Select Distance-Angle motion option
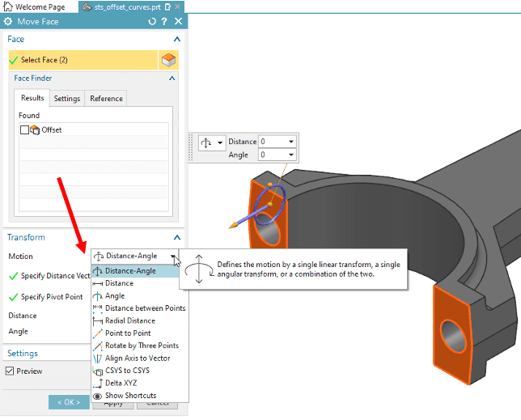This screenshot has height=420, width=521. click(x=135, y=271)
